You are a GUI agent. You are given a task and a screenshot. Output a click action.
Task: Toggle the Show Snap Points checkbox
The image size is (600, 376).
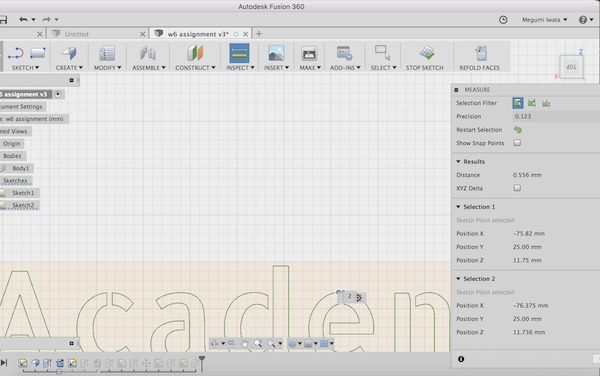point(517,143)
